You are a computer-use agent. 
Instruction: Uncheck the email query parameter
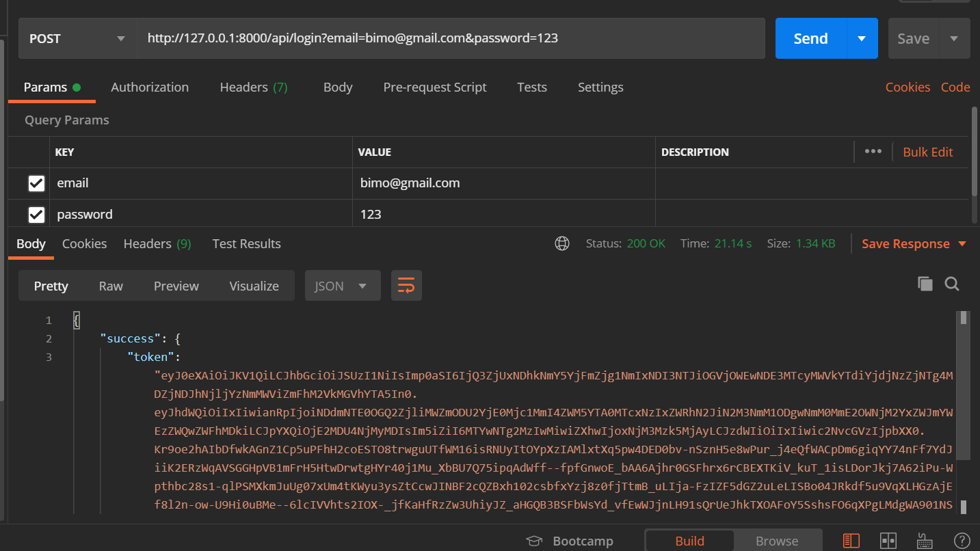pos(36,183)
